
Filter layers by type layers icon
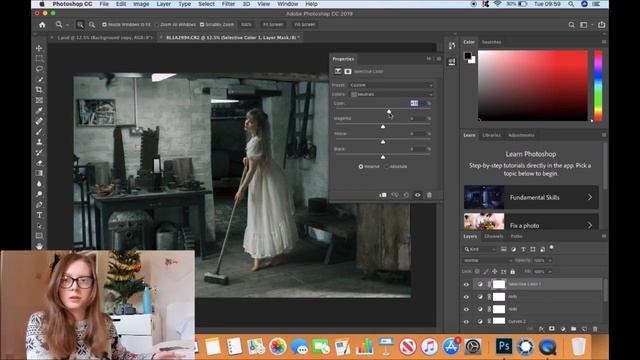[x=523, y=249]
